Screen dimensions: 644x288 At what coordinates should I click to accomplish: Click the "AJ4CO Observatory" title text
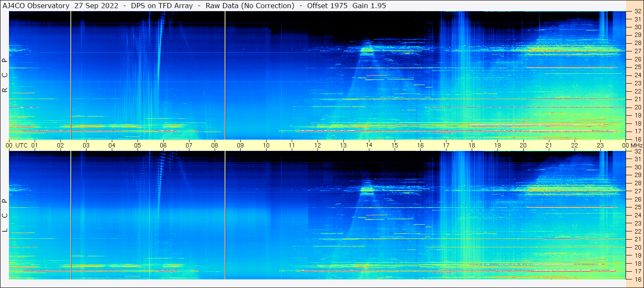tap(35, 6)
